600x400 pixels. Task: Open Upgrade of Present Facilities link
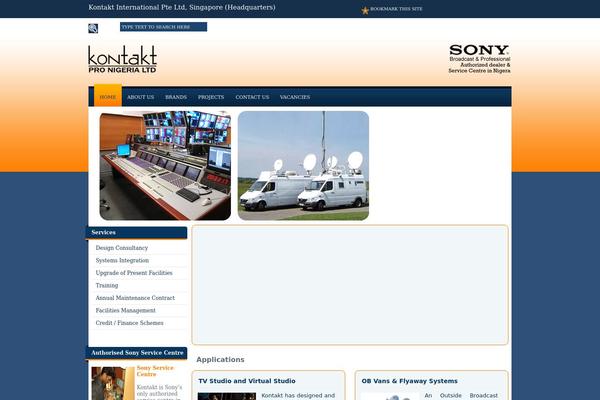134,273
